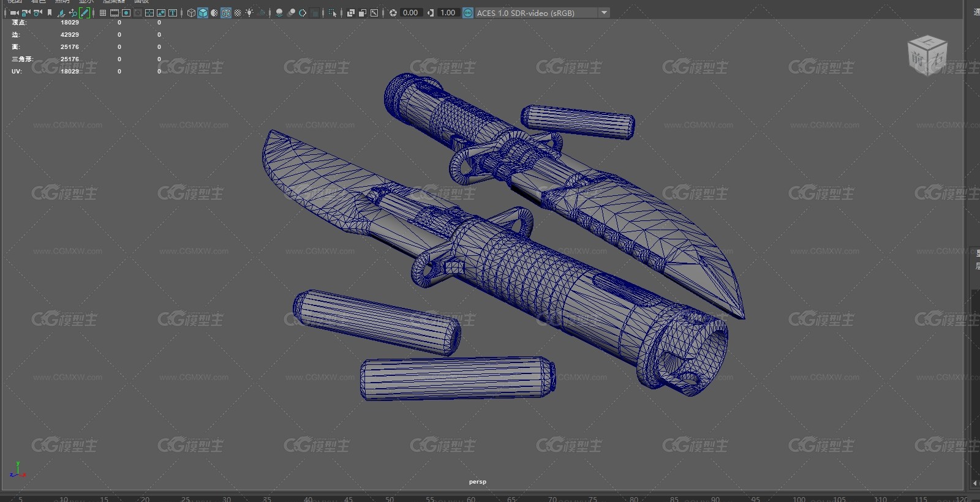Click the dimmed Shadows icon
Viewport: 980px width, 502px height.
click(261, 13)
